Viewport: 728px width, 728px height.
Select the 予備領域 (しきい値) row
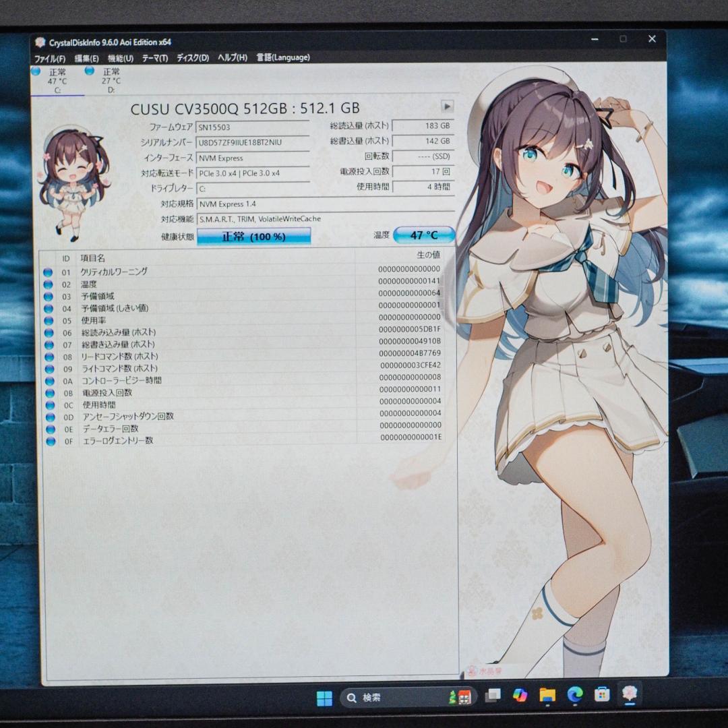click(x=241, y=307)
